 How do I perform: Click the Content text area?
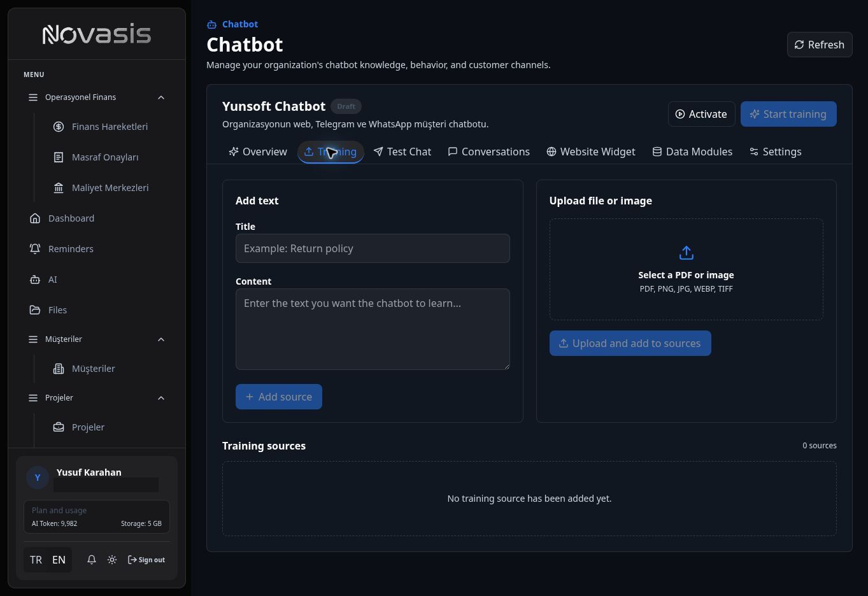pos(373,329)
